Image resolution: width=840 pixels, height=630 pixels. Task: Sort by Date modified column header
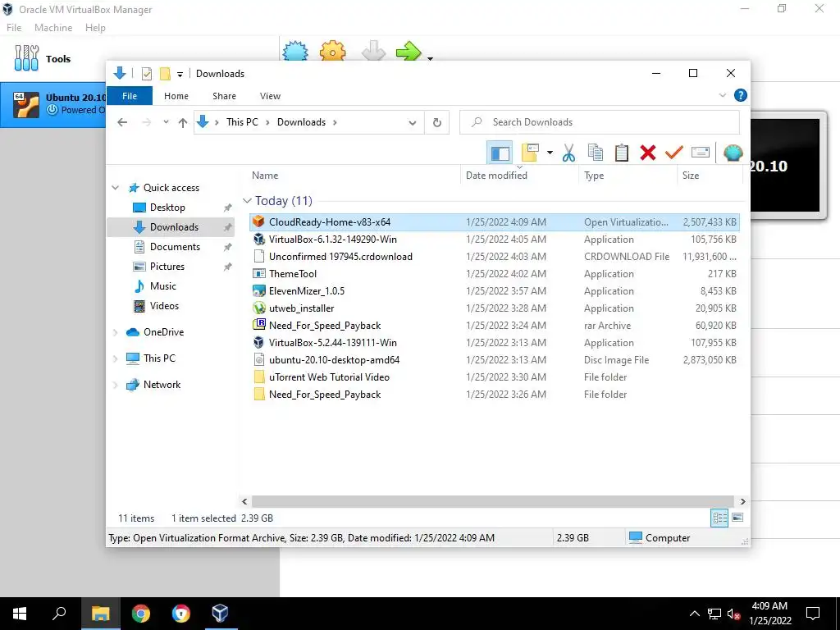496,176
